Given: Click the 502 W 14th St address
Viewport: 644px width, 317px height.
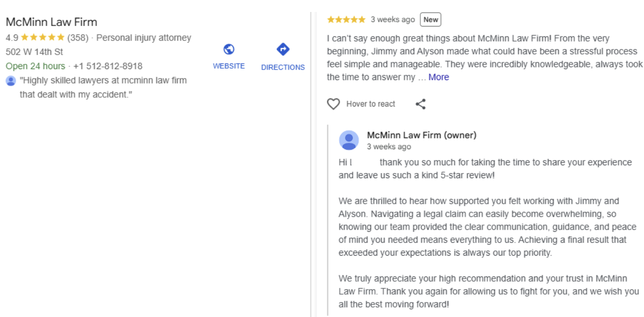Looking at the screenshot, I should click(x=34, y=52).
